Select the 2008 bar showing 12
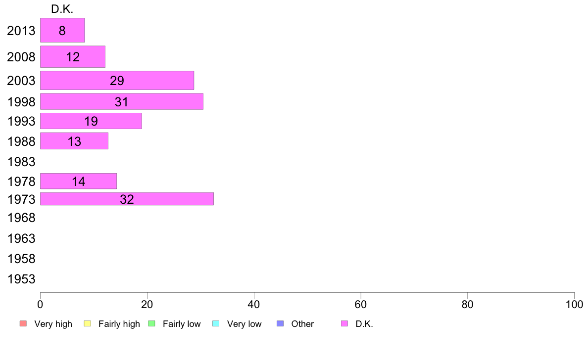588x364 pixels. pyautogui.click(x=73, y=56)
